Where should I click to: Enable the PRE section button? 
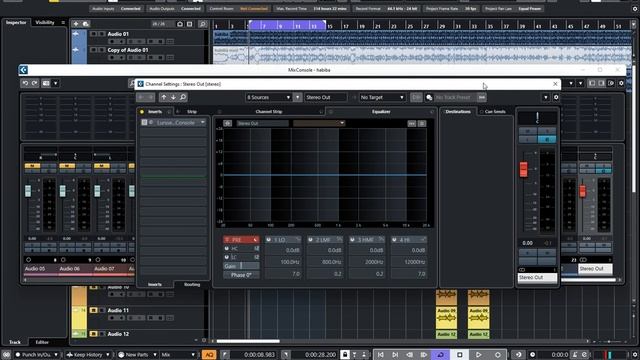(240, 240)
